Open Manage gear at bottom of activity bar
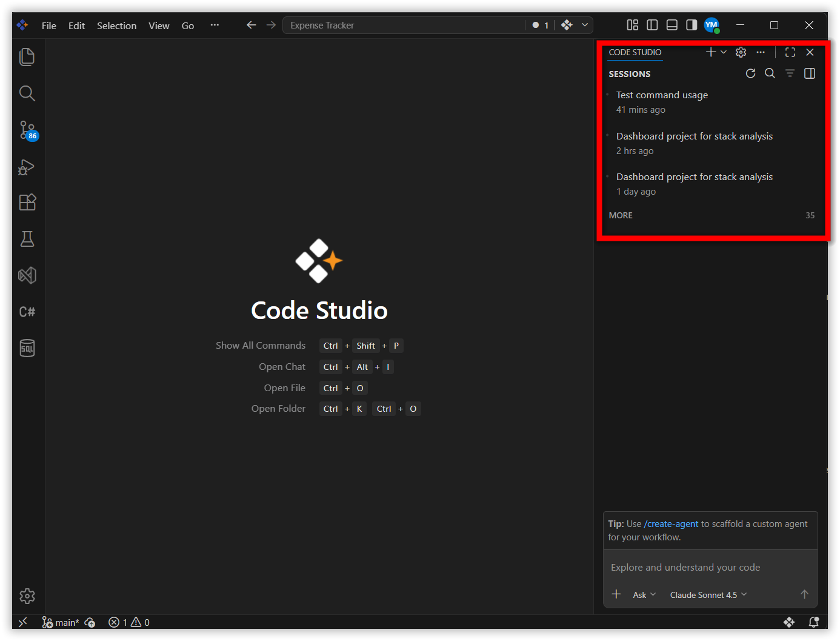840x641 pixels. tap(27, 596)
